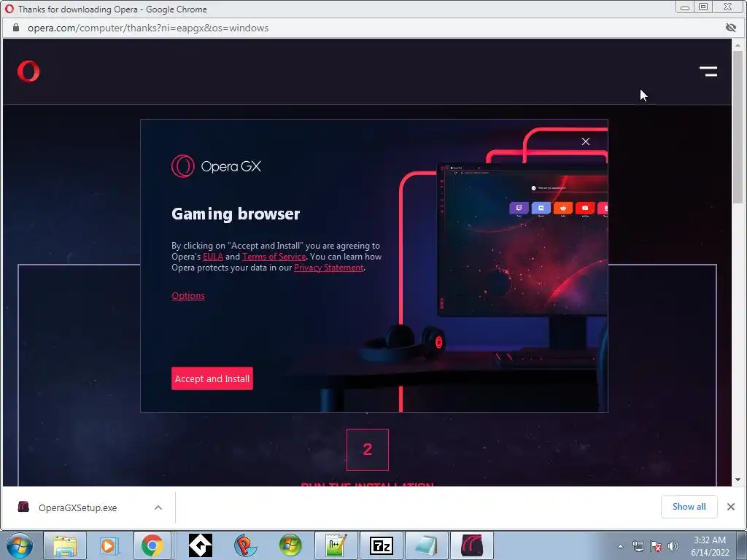Expand the OperaGXSetup.exe download options chevron

[158, 507]
